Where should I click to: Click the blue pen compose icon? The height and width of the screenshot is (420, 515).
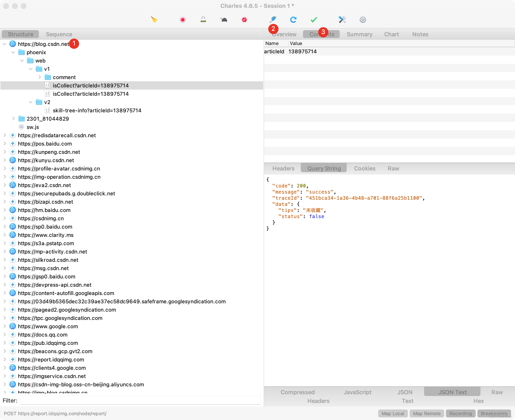273,20
